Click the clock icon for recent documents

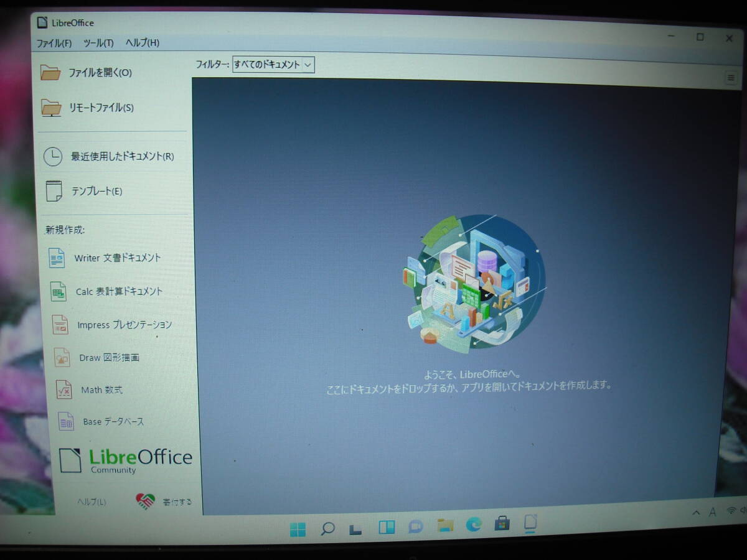[53, 156]
